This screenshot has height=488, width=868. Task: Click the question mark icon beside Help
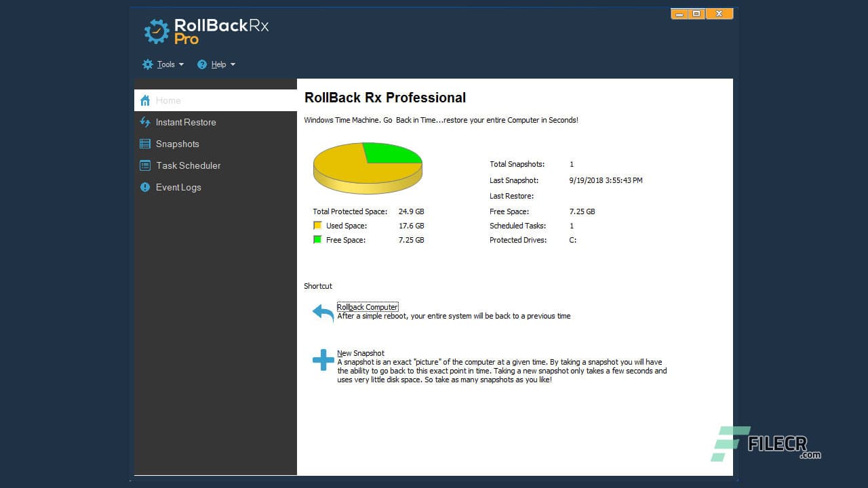pos(201,64)
